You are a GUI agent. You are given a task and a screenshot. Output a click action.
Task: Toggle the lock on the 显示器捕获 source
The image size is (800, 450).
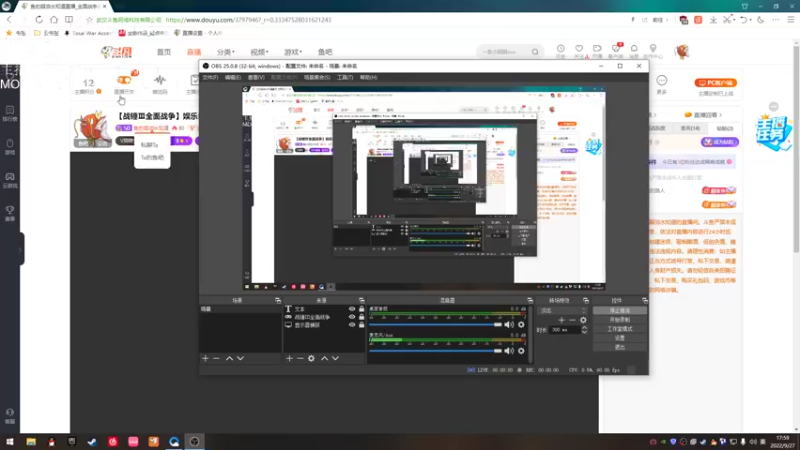pyautogui.click(x=362, y=325)
